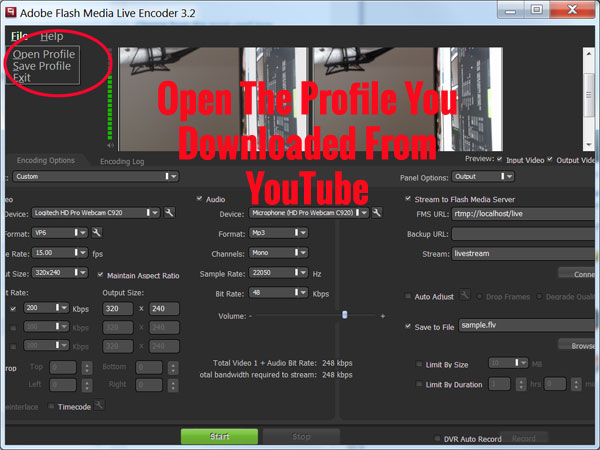Open Panel Options Output dropdown
The height and width of the screenshot is (450, 600).
click(483, 176)
